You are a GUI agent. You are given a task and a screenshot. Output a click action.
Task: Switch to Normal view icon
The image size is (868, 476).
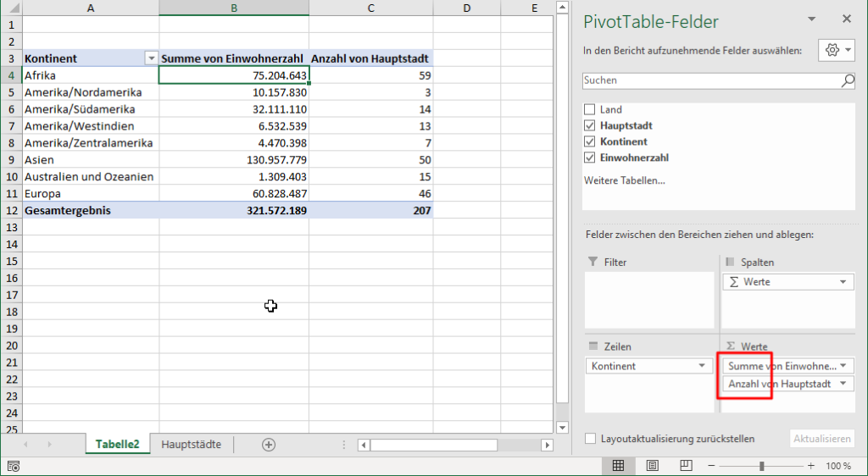(618, 466)
